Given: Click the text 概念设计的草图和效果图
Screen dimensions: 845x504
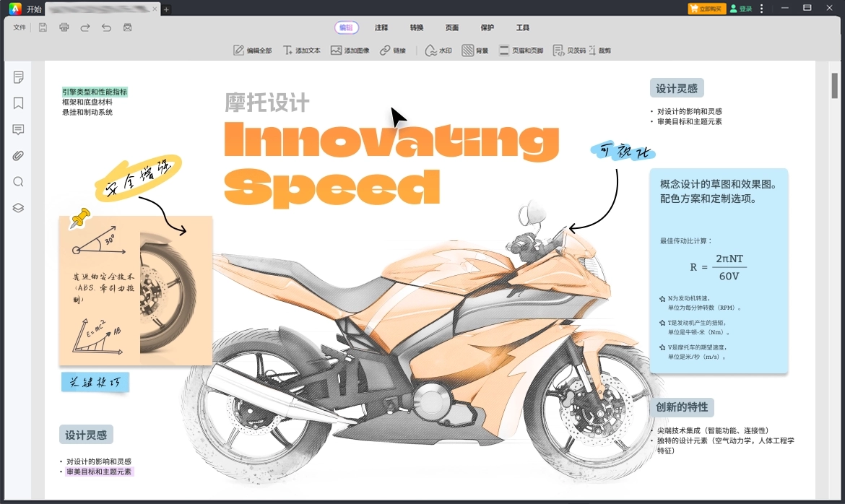Looking at the screenshot, I should pos(719,184).
